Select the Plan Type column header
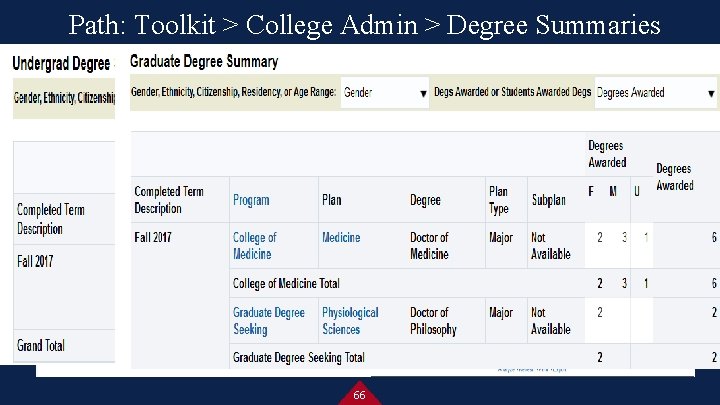The height and width of the screenshot is (405, 720). click(x=499, y=200)
